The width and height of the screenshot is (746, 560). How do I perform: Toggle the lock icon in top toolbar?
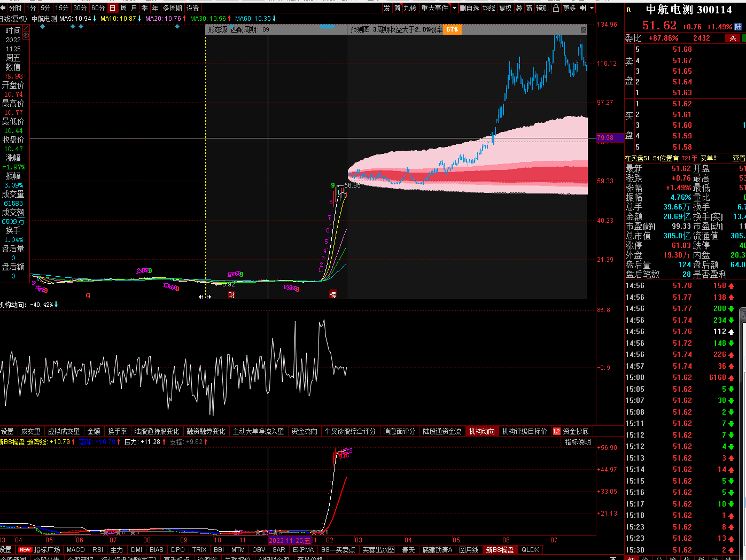tap(556, 8)
